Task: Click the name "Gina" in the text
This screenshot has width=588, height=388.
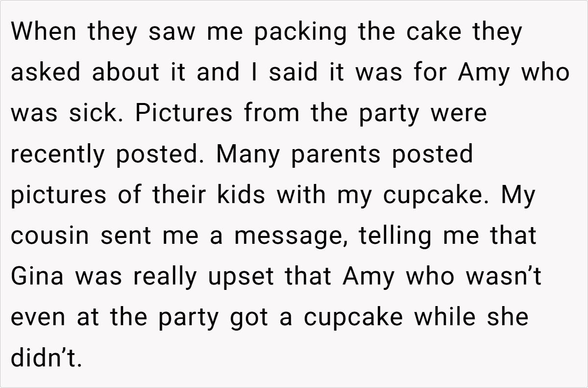Action: pyautogui.click(x=37, y=277)
